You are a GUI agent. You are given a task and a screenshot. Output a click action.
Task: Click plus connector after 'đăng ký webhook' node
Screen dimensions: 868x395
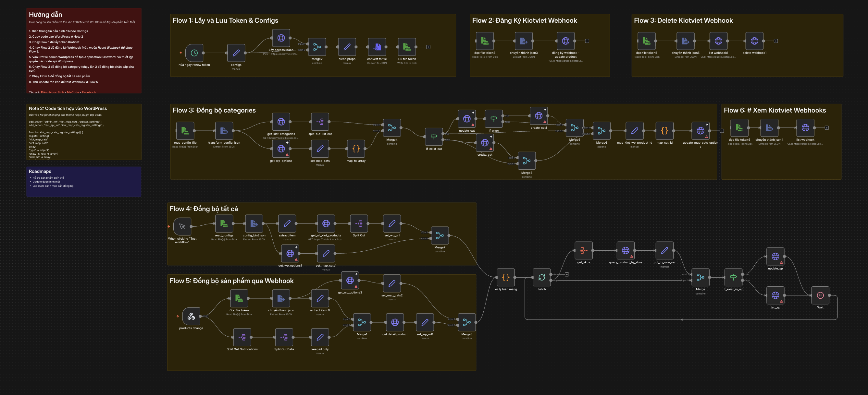point(587,41)
